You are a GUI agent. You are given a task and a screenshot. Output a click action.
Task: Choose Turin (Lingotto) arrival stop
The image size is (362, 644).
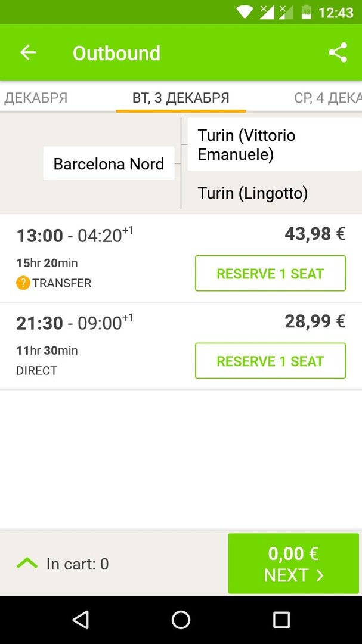pyautogui.click(x=253, y=193)
